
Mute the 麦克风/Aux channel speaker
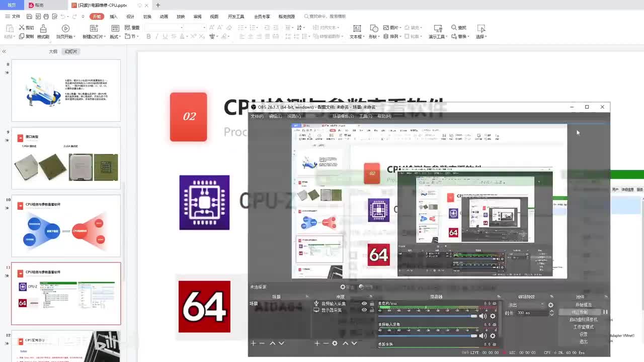[x=483, y=316]
